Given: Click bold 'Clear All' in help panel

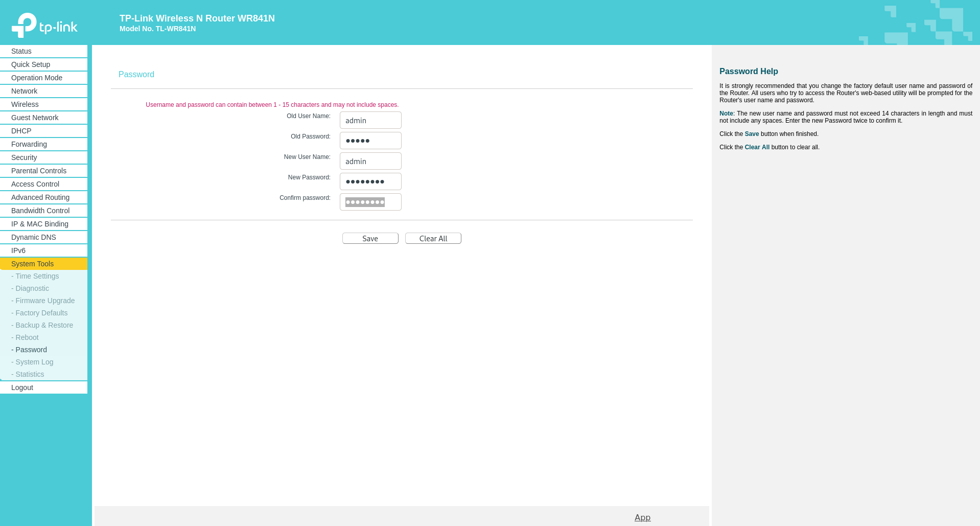Looking at the screenshot, I should point(757,147).
